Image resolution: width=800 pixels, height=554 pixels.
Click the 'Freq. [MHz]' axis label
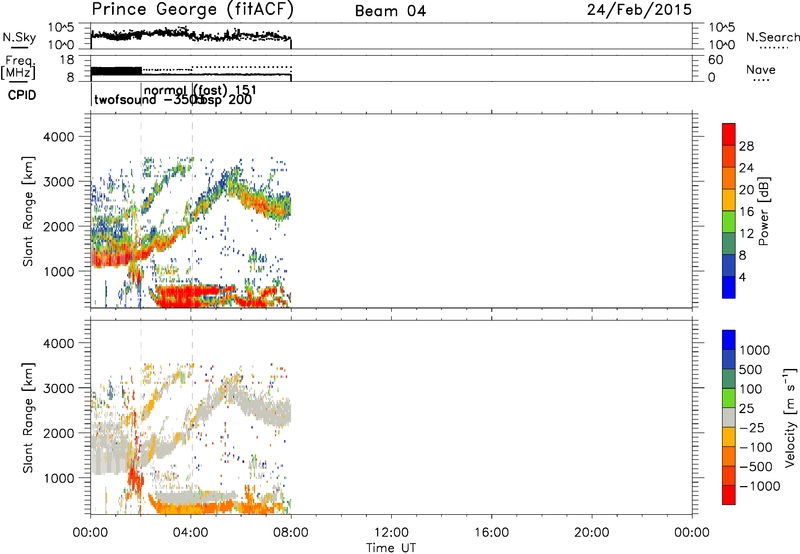(18, 68)
